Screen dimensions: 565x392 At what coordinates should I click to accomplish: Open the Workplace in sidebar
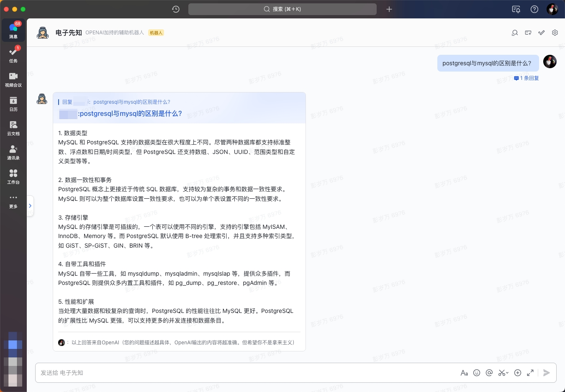coord(13,176)
